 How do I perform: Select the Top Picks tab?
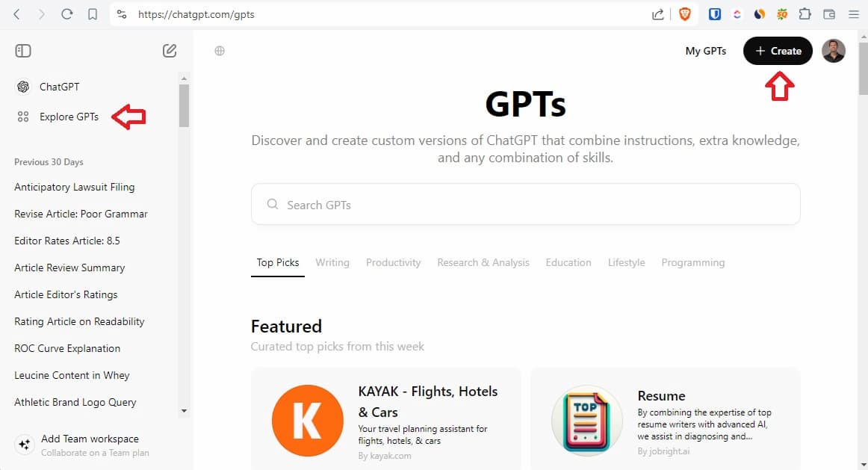pos(278,262)
